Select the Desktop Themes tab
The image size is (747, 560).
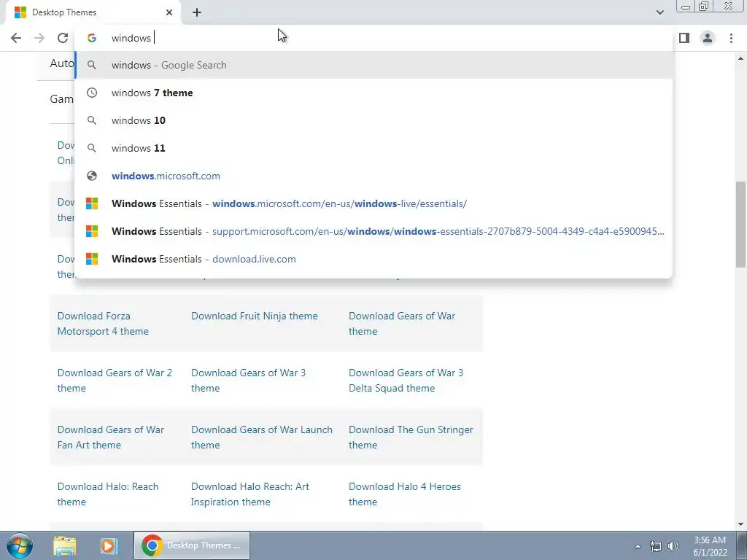[93, 12]
